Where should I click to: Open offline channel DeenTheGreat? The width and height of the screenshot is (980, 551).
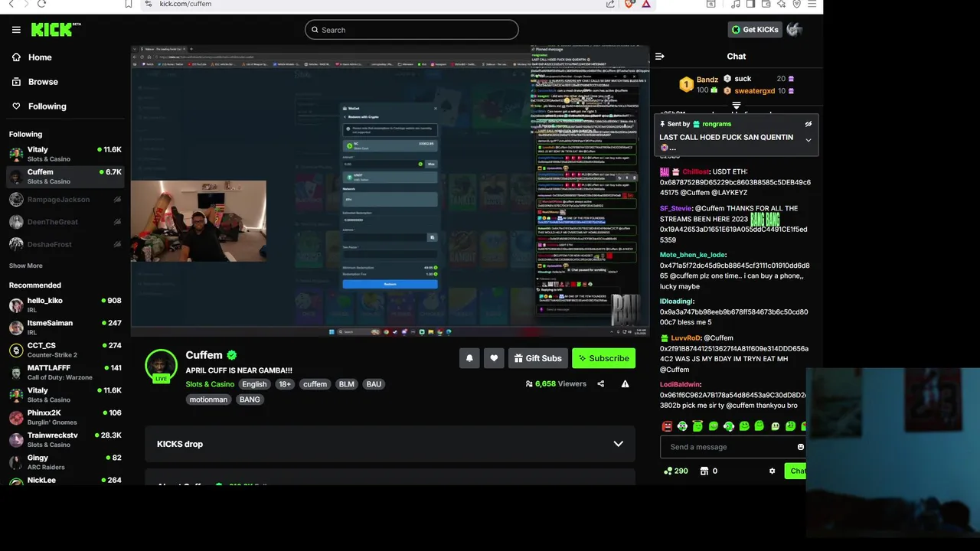(65, 222)
